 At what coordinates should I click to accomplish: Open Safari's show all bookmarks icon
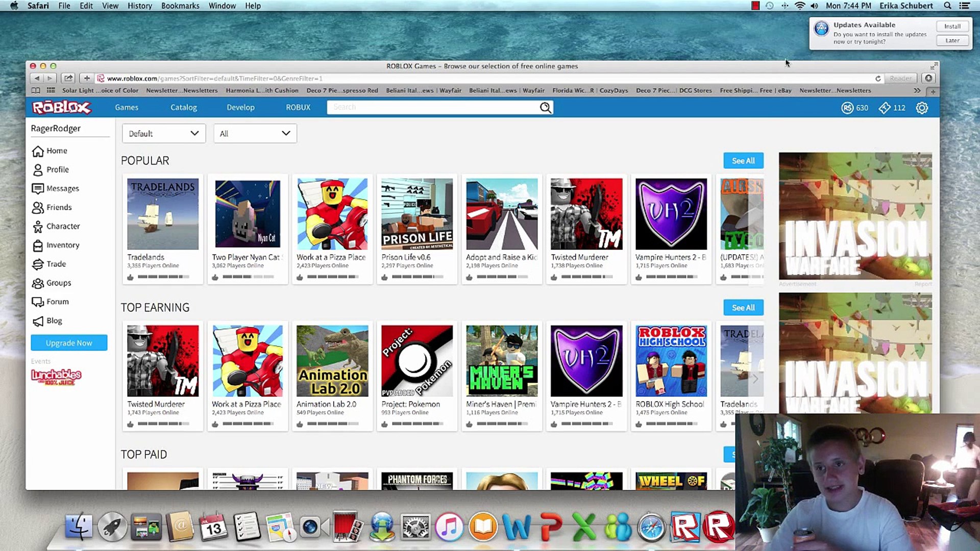(36, 90)
